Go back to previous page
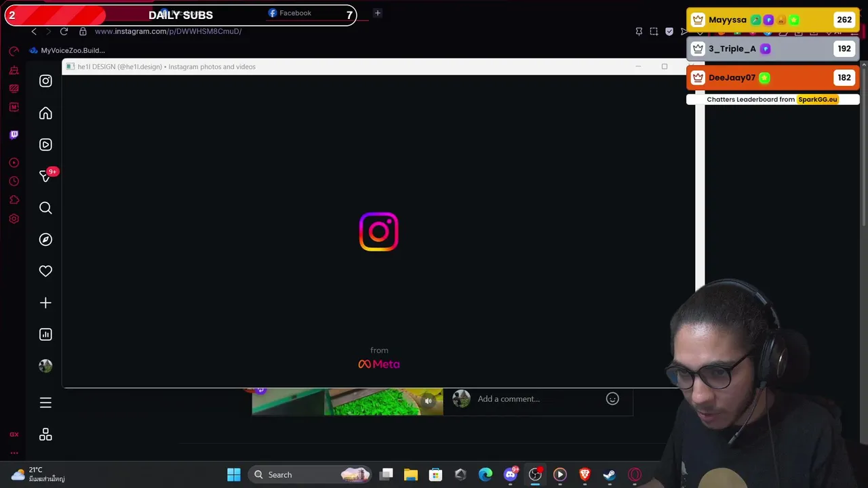This screenshot has width=868, height=488. coord(34,31)
